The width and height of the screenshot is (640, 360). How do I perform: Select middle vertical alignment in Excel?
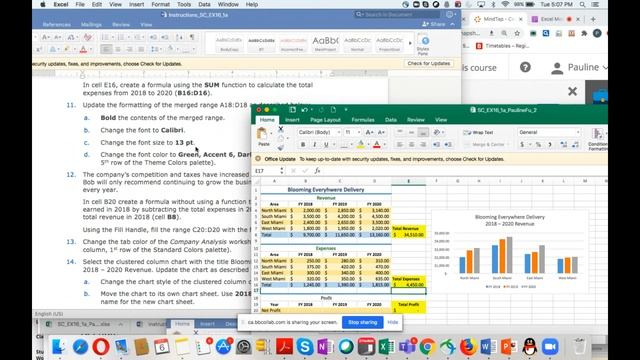(x=411, y=132)
